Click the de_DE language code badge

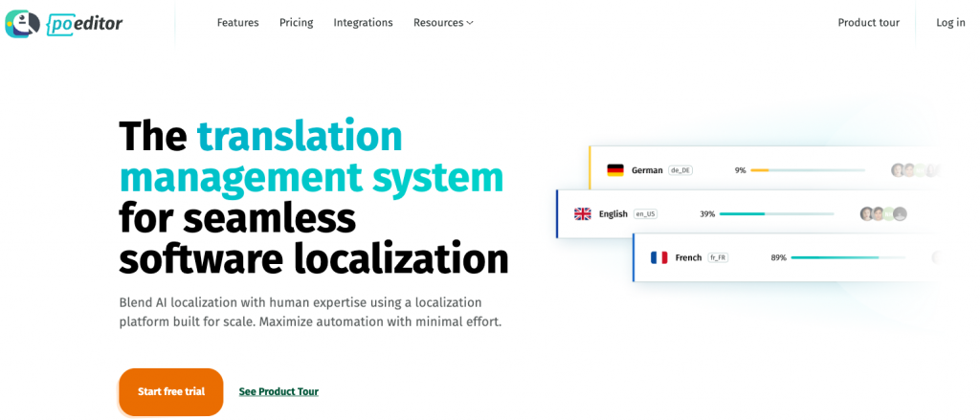679,170
